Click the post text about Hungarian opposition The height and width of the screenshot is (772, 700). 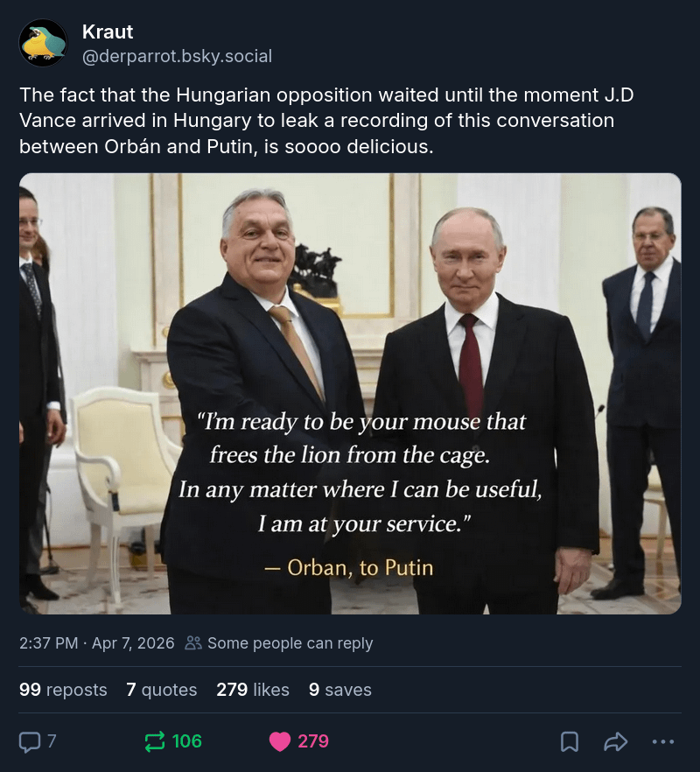(x=325, y=120)
